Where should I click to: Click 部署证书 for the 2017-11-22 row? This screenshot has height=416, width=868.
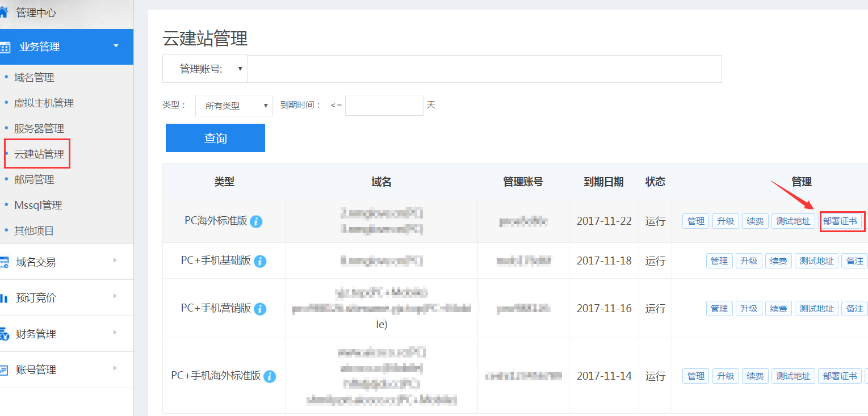(x=840, y=221)
